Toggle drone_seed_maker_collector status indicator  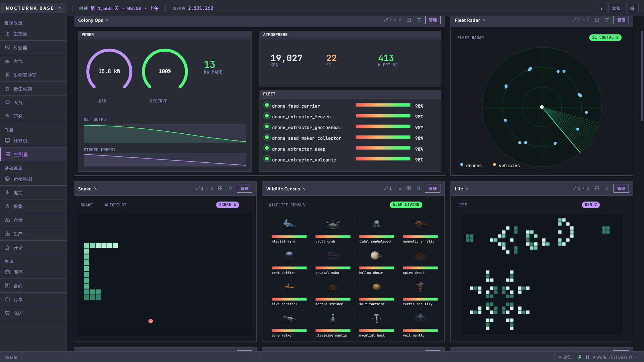[x=267, y=137]
